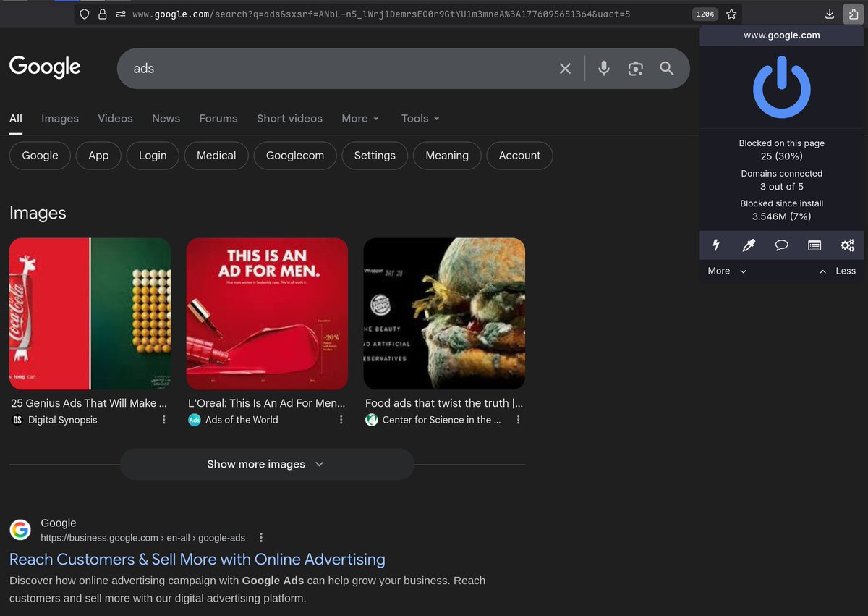Open the L'Oreal: This Is An Ad title
Screen dimensions: 868x616
[267, 403]
